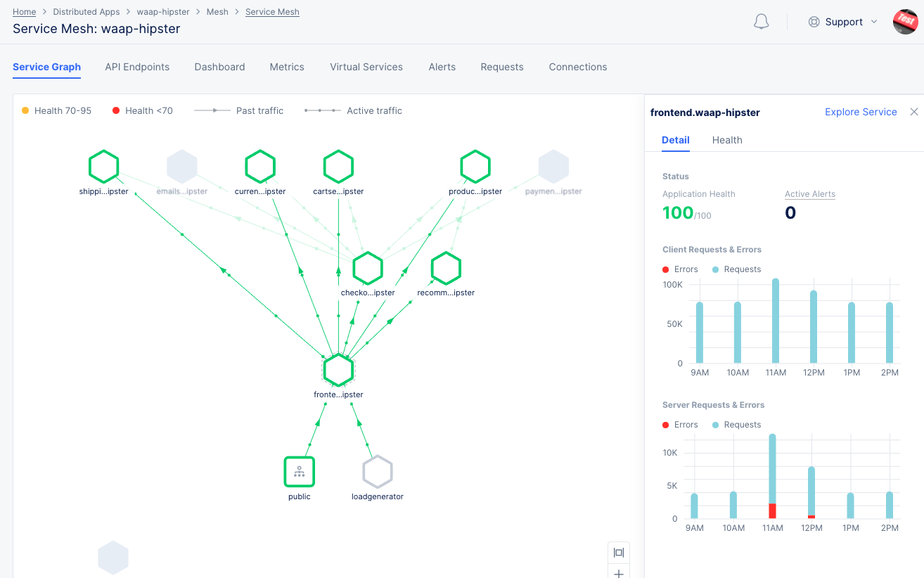Viewport: 924px width, 578px height.
Task: Open notifications via the bell icon
Action: [761, 22]
